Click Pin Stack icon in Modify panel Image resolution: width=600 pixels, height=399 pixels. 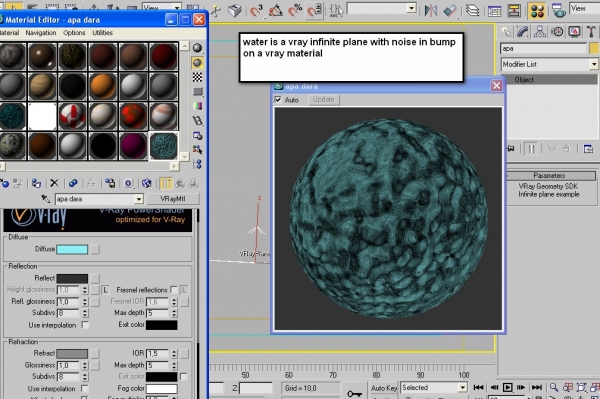tap(511, 148)
